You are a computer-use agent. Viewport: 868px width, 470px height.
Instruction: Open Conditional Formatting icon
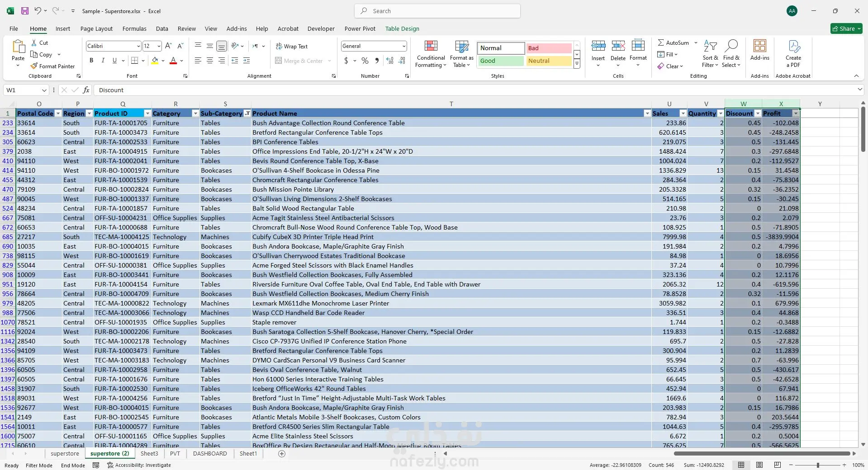pyautogui.click(x=431, y=46)
